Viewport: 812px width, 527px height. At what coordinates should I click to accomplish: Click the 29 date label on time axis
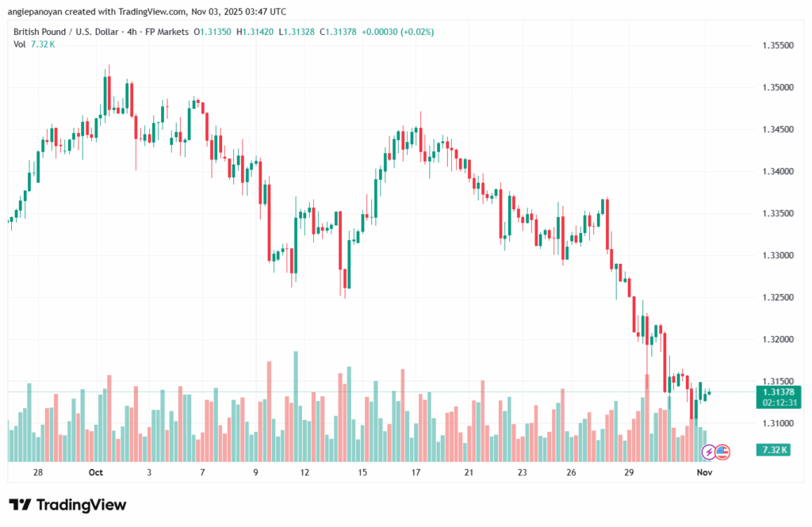click(x=629, y=472)
